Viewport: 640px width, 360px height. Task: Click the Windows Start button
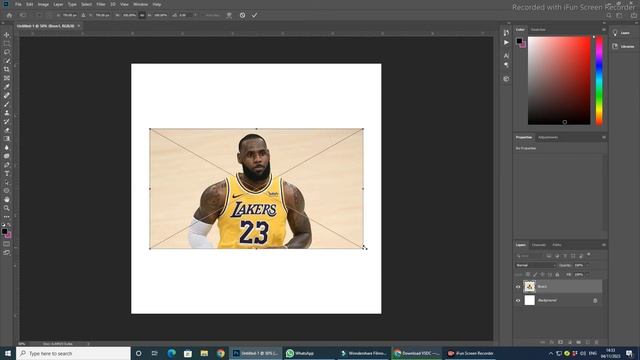pyautogui.click(x=7, y=353)
